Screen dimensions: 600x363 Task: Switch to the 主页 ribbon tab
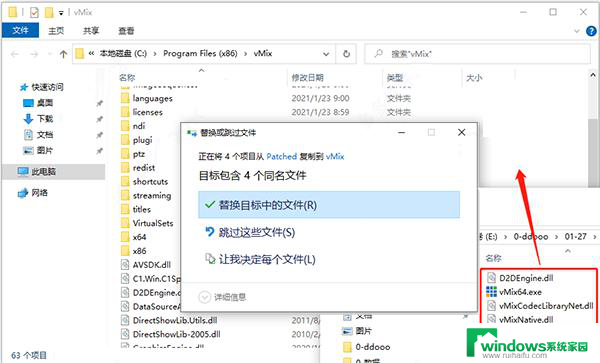click(56, 31)
